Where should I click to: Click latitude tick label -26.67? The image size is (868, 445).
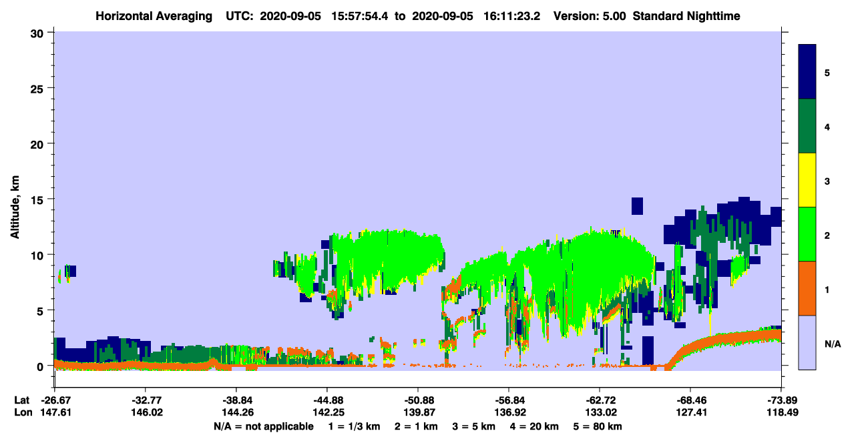click(x=54, y=400)
